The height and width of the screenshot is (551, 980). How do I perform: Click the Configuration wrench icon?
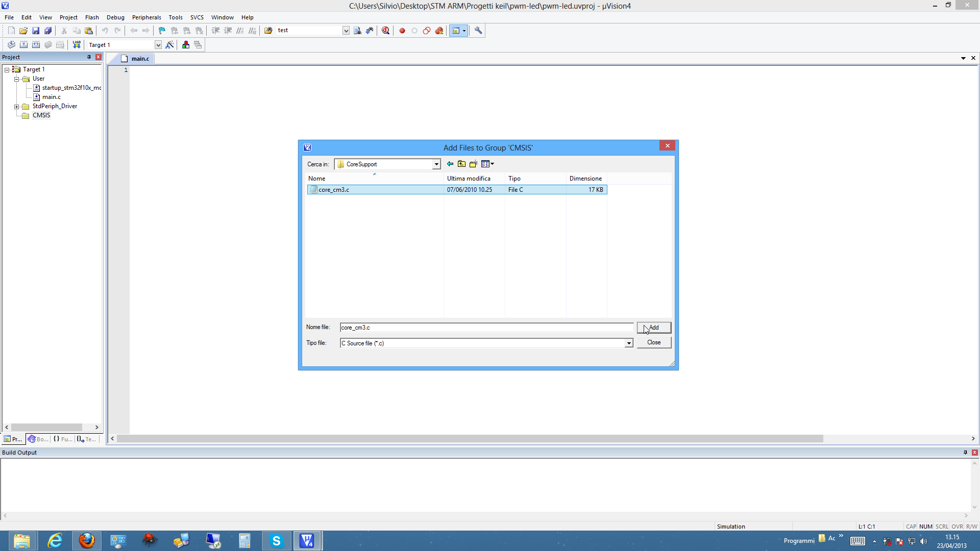[478, 31]
